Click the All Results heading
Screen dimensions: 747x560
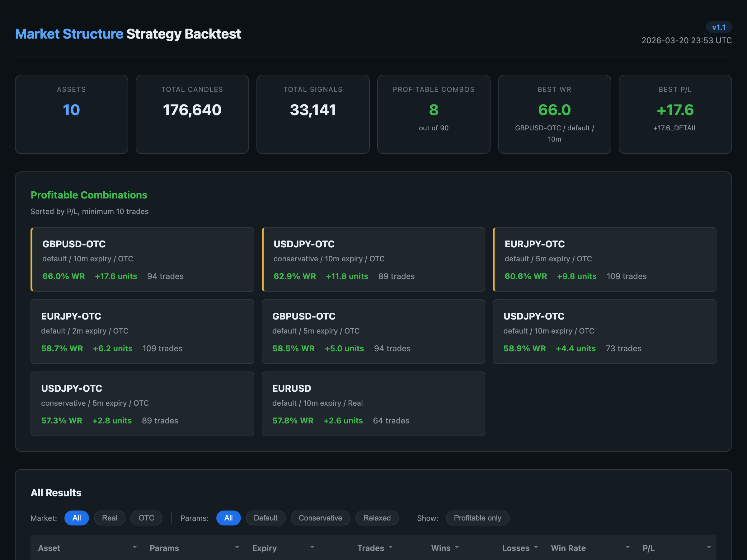[x=56, y=493]
